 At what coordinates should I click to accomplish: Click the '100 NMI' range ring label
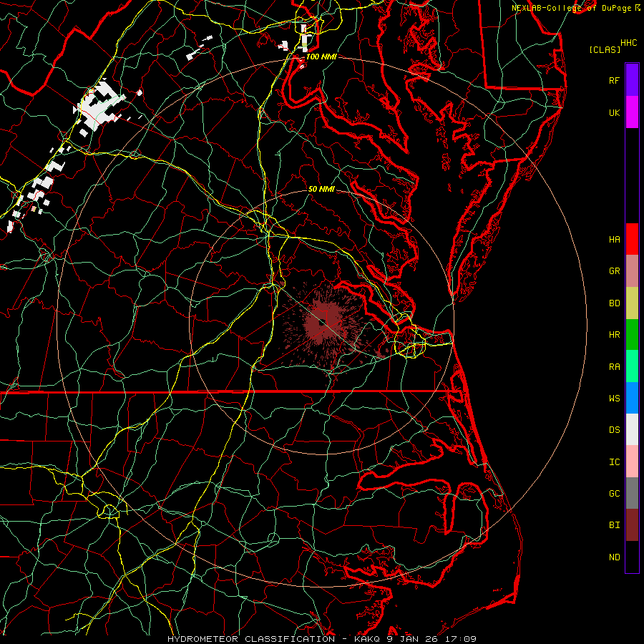click(321, 57)
